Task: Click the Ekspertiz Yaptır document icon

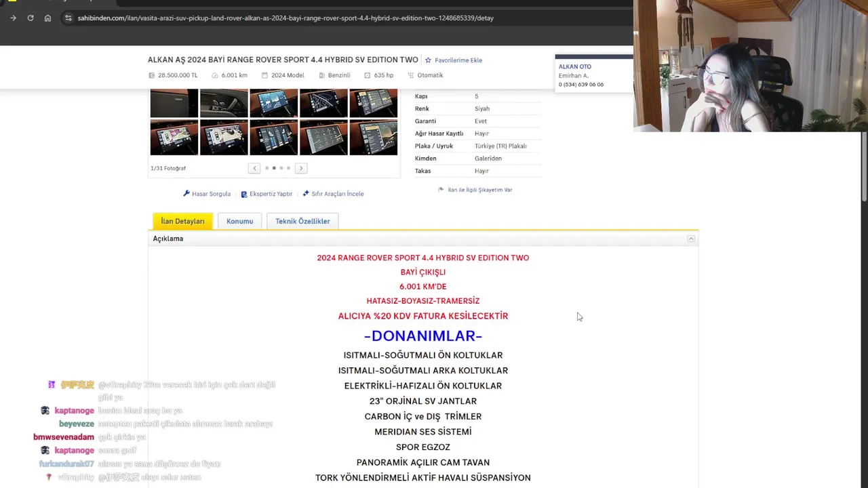Action: pyautogui.click(x=244, y=194)
